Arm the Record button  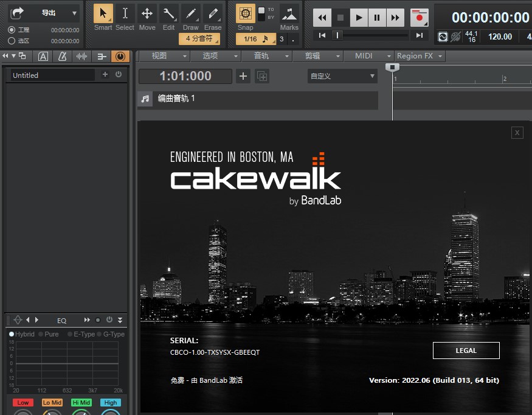click(x=420, y=18)
